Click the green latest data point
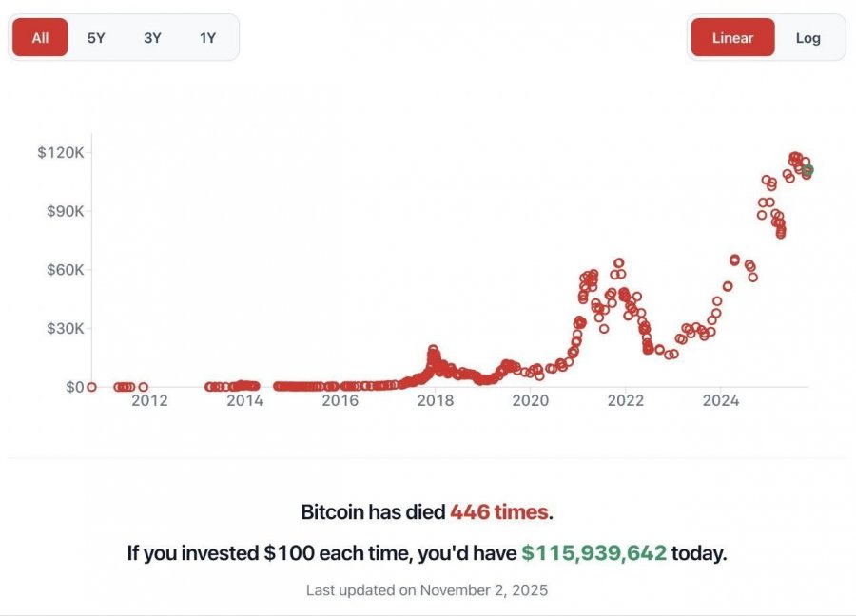 (x=807, y=170)
